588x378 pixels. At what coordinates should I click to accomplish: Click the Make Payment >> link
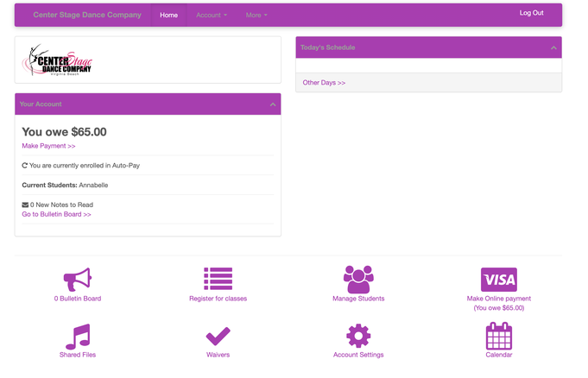point(48,146)
